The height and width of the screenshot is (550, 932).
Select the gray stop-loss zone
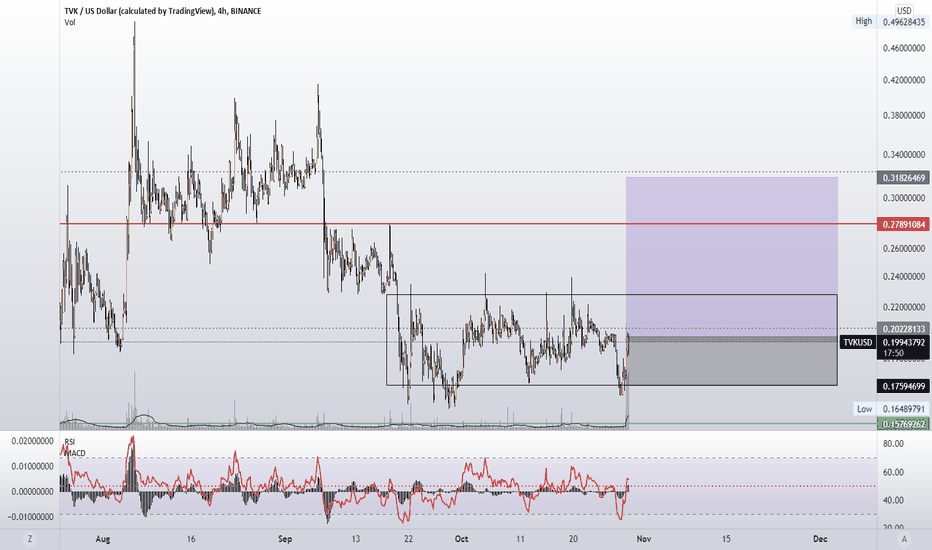pos(732,361)
